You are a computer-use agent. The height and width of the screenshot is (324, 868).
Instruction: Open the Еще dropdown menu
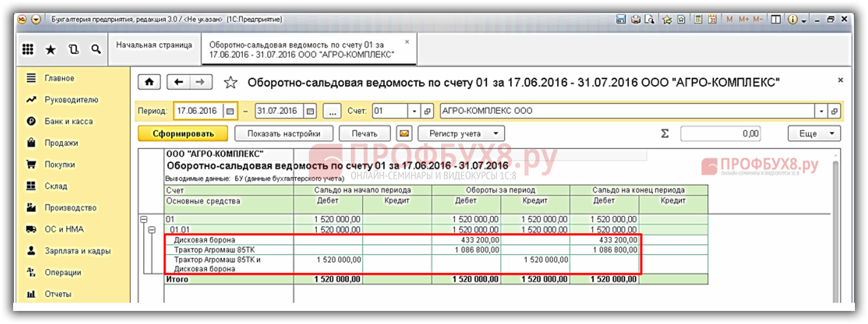tap(814, 134)
